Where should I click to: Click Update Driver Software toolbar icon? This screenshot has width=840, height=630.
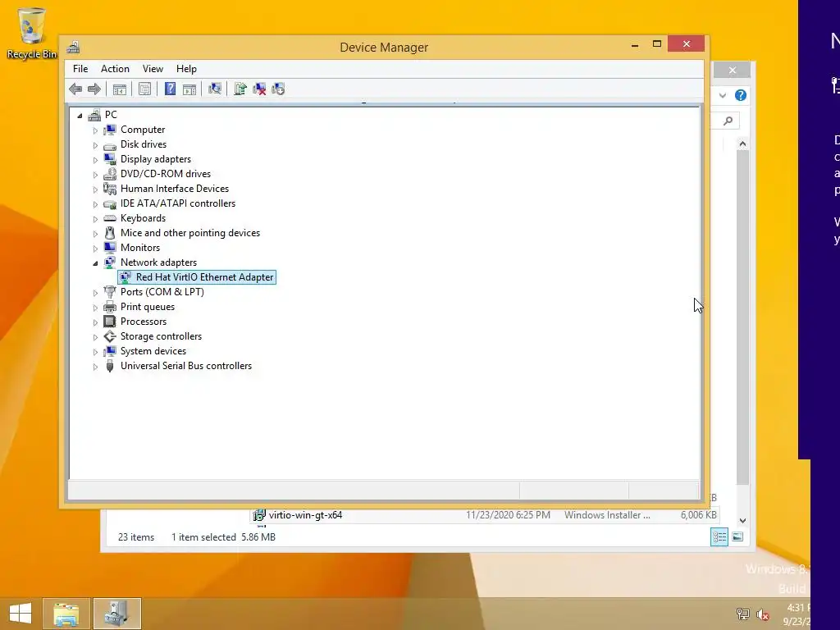pos(240,89)
